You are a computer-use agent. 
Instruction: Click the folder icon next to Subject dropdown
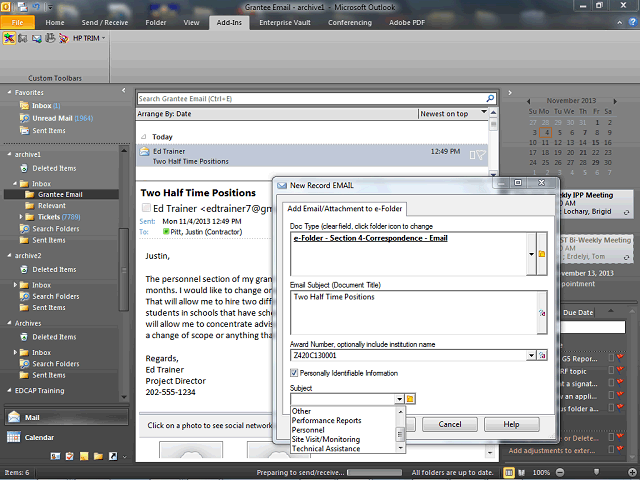[x=411, y=399]
